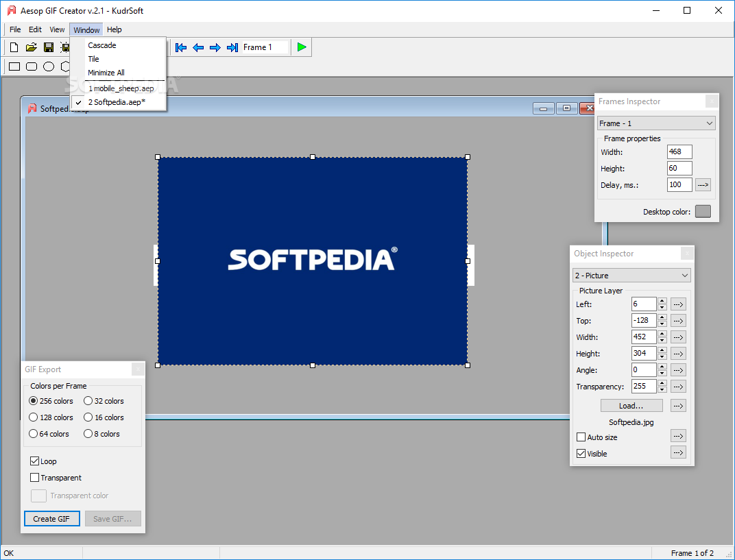This screenshot has width=735, height=560.
Task: Decrease the Transparency value spinner
Action: 662,389
